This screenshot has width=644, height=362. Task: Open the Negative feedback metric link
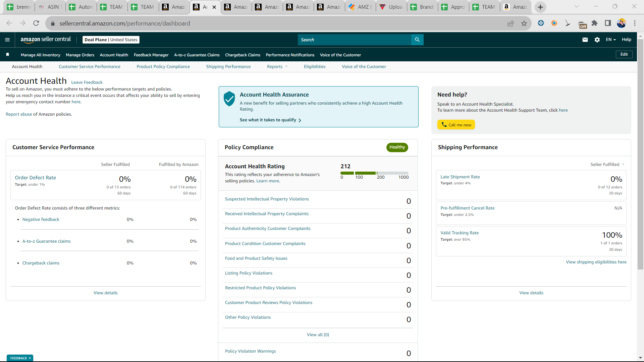41,219
